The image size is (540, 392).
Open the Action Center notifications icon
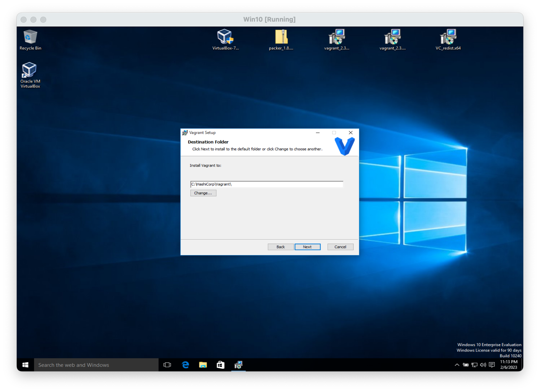click(492, 365)
